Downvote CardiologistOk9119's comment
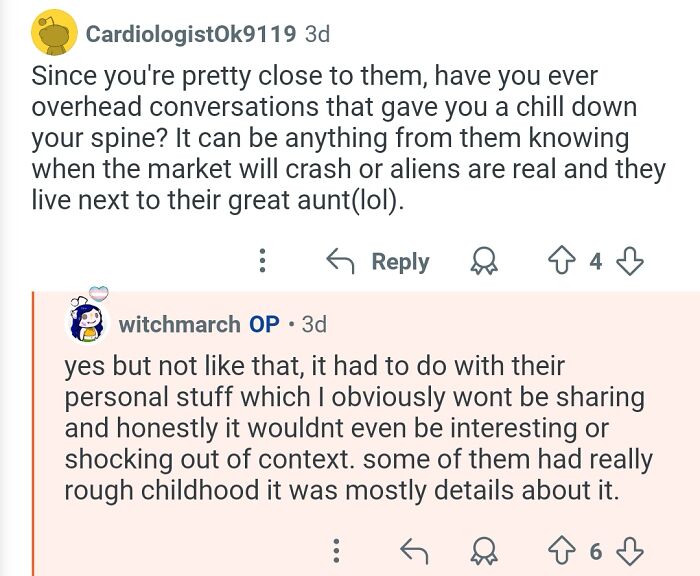Screen dimensions: 700x576 629,261
